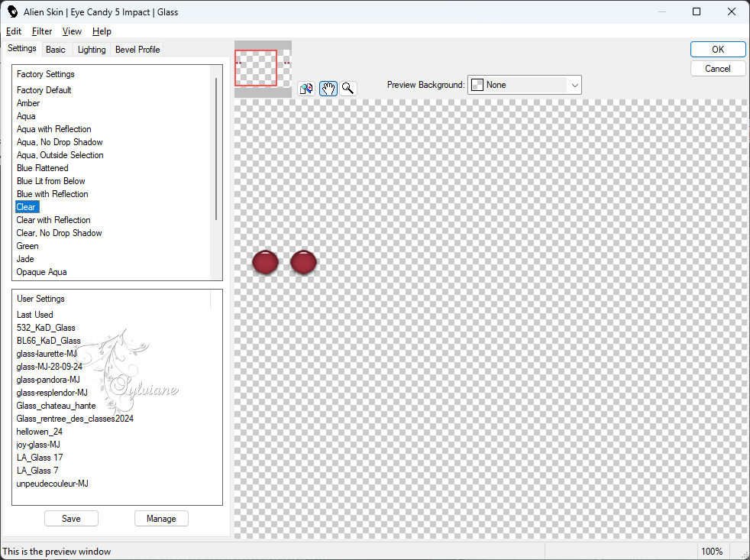Screen dimensions: 750x560
Task: Click the Alien Skin app icon in title bar
Action: (x=12, y=11)
